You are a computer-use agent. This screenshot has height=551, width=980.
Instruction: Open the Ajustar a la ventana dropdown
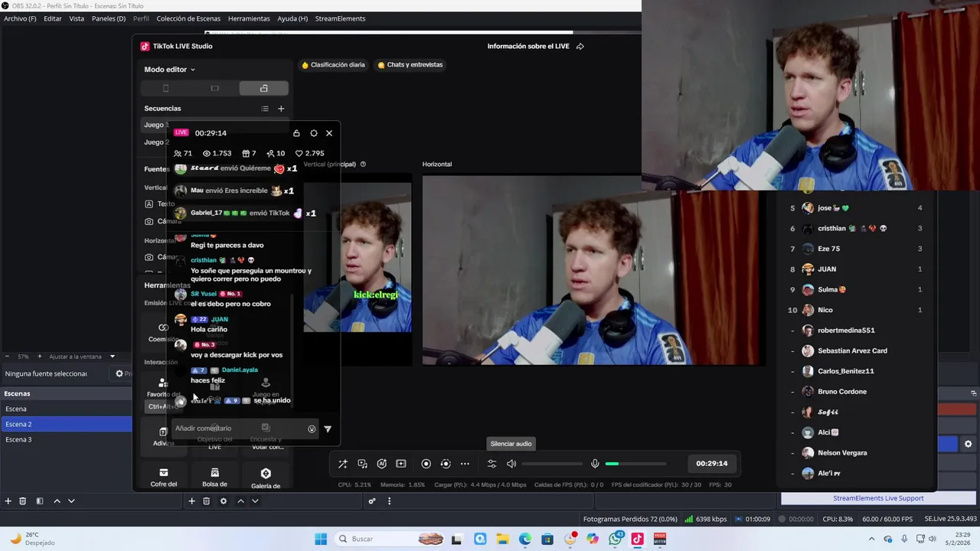82,357
